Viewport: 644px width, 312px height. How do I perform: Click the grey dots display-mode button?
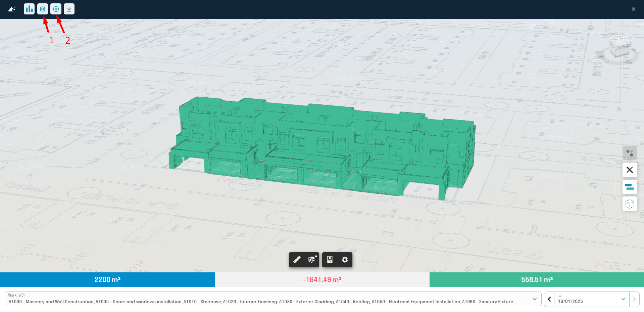(x=630, y=153)
